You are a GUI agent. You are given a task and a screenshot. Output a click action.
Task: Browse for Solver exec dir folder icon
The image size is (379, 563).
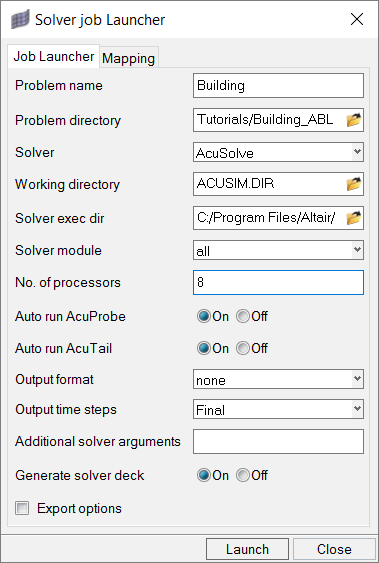(354, 218)
